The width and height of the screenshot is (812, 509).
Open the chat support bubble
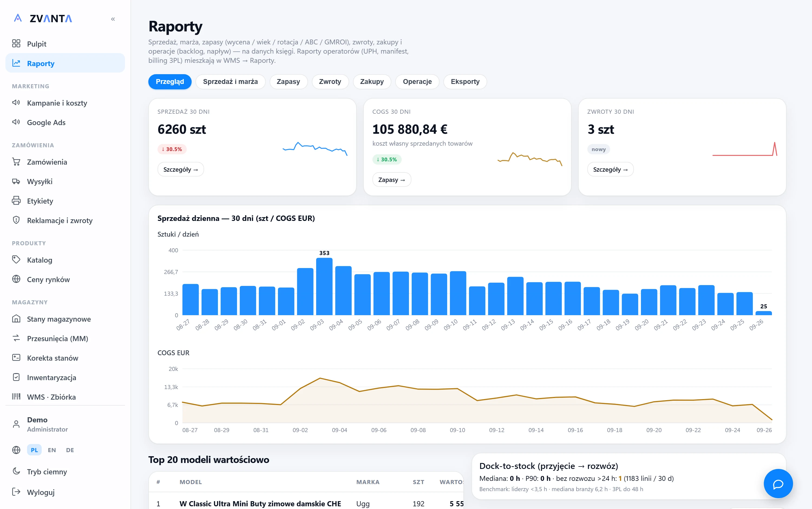pos(778,484)
